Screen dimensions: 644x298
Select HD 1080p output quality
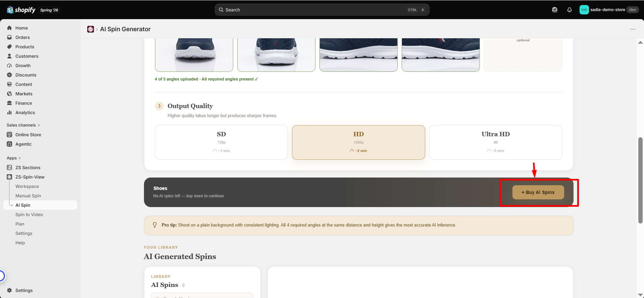coord(358,142)
